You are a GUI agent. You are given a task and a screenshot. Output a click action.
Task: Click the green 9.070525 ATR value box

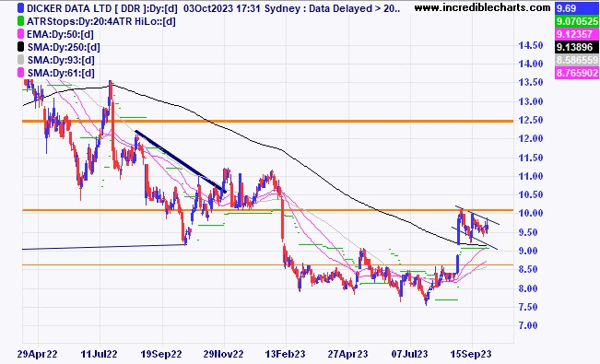pos(577,21)
